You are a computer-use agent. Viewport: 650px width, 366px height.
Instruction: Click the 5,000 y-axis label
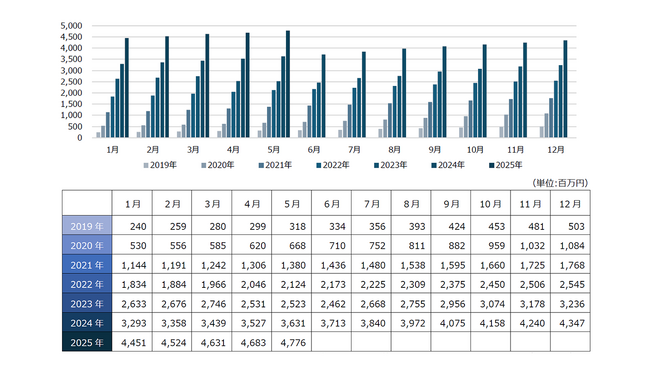(71, 26)
